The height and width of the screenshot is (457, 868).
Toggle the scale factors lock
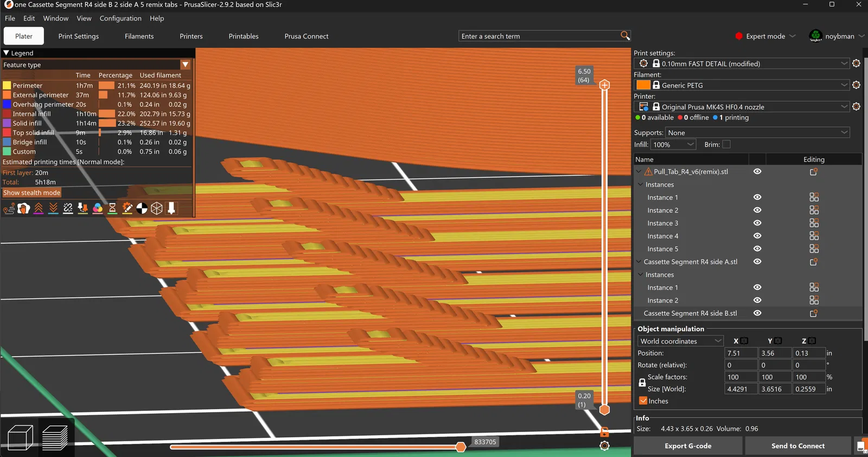642,383
